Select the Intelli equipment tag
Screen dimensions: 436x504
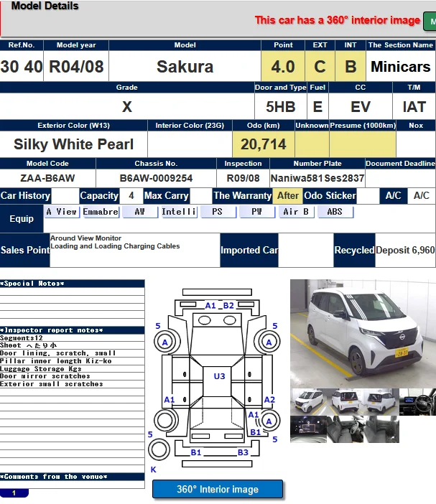(x=179, y=213)
